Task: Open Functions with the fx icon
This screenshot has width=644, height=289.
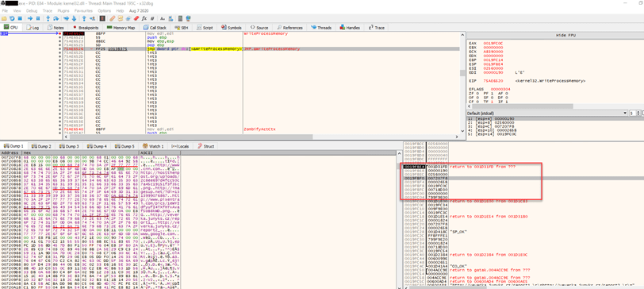Action: 144,18
